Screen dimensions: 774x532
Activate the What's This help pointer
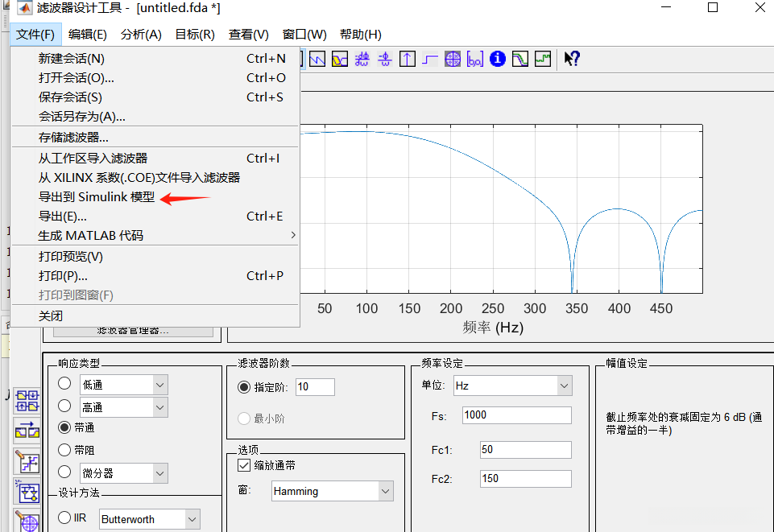(x=572, y=60)
